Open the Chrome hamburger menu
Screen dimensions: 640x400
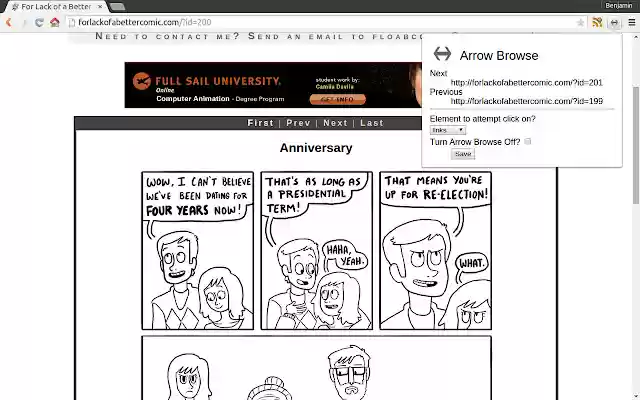pos(631,22)
